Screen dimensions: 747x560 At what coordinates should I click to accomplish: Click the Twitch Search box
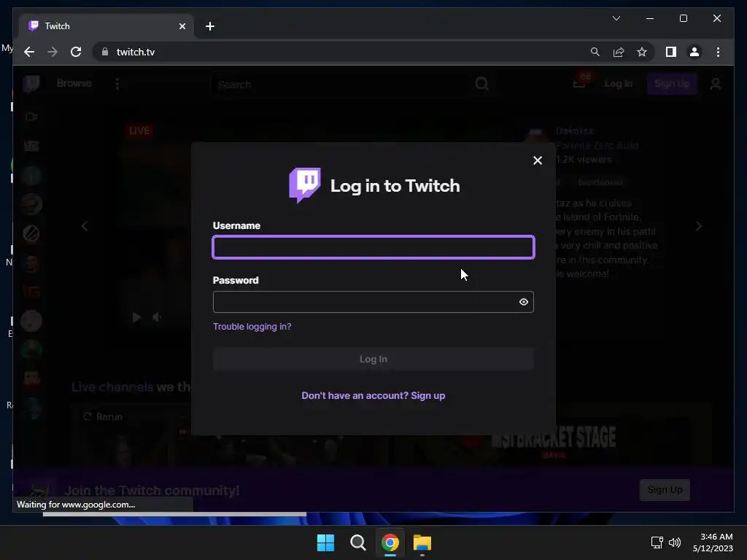(x=341, y=85)
